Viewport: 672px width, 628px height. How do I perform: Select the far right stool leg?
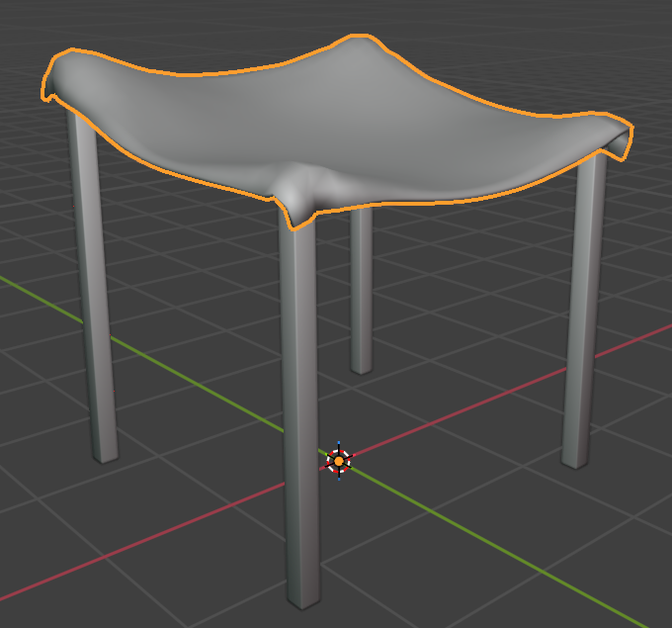584,307
